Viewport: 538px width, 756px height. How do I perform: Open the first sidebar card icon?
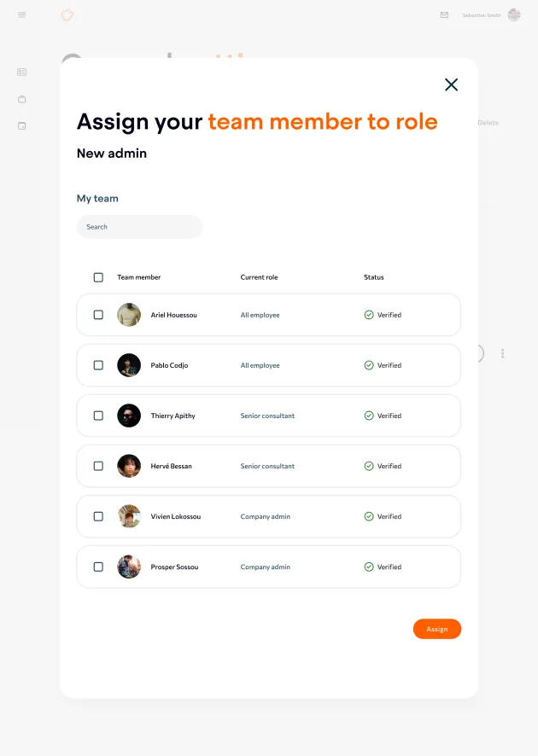pyautogui.click(x=21, y=73)
